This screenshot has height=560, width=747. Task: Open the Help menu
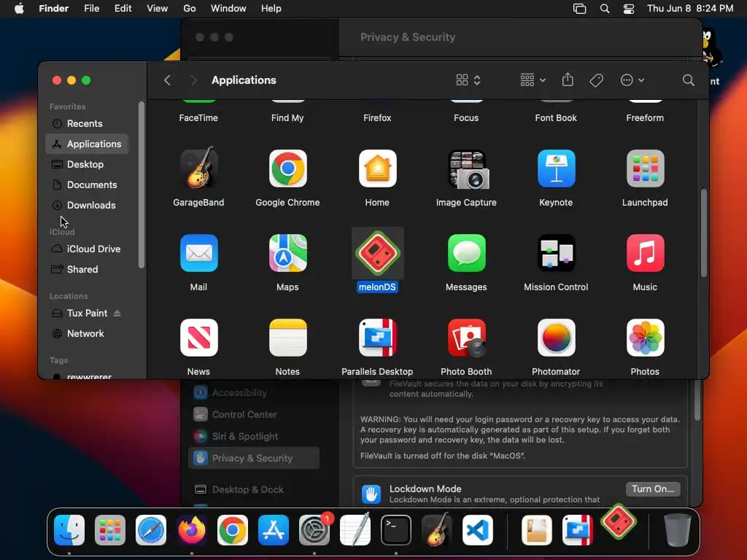(271, 9)
